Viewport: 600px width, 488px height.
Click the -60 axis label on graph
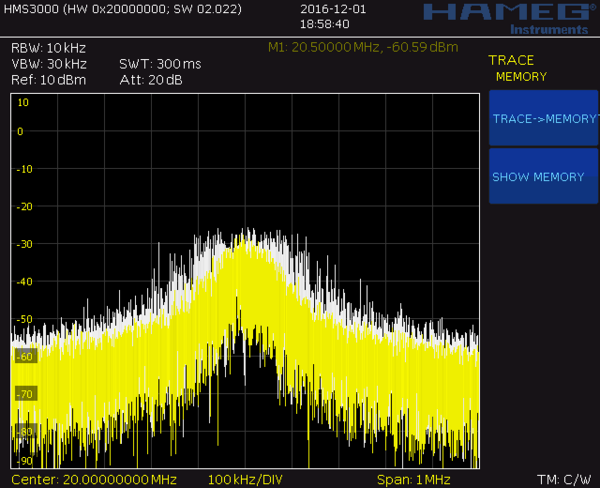pyautogui.click(x=26, y=356)
